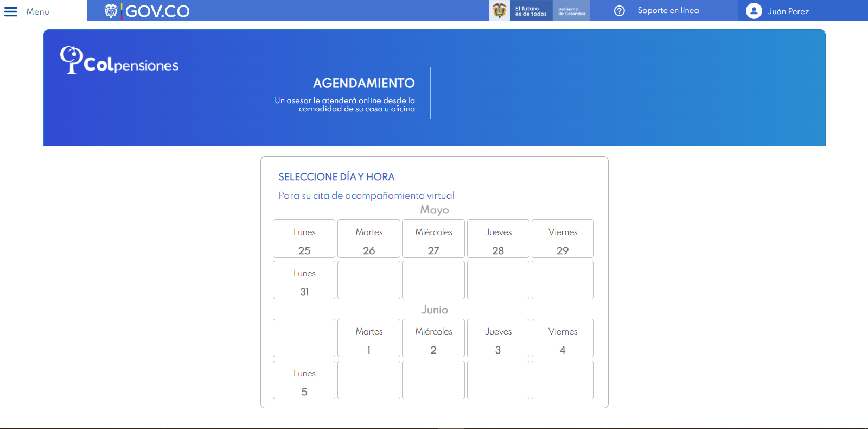The image size is (868, 429).
Task: Click El futuro es de todos badge
Action: 531,11
